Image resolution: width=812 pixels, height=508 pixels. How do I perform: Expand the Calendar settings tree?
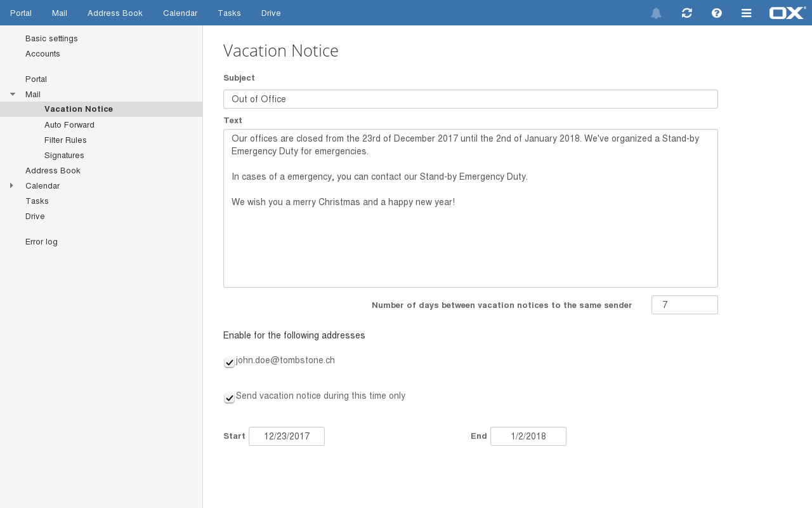click(x=11, y=186)
